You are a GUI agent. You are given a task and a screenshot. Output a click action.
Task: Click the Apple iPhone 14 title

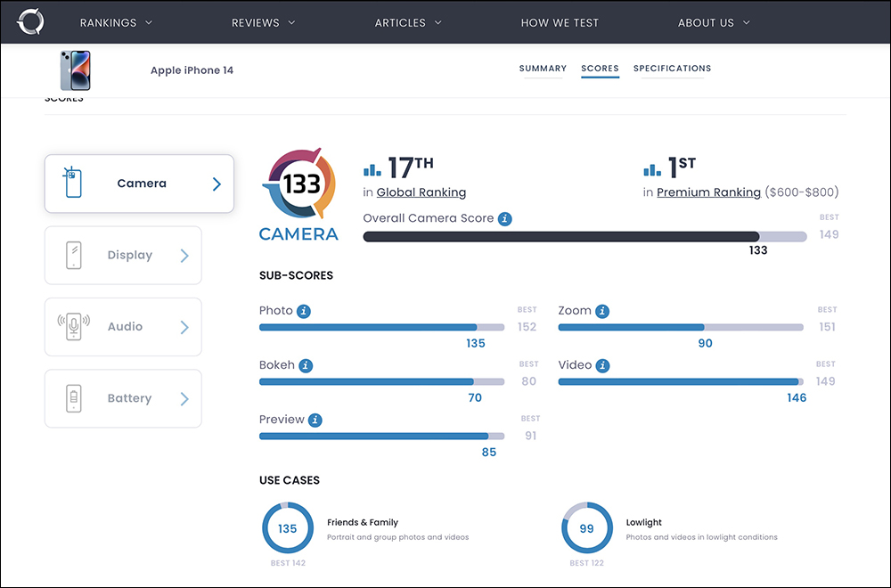coord(192,70)
